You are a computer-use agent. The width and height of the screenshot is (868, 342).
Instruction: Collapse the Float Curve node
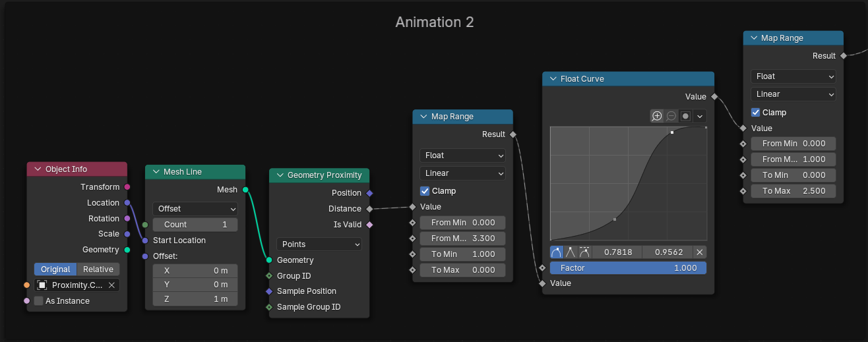pos(551,79)
